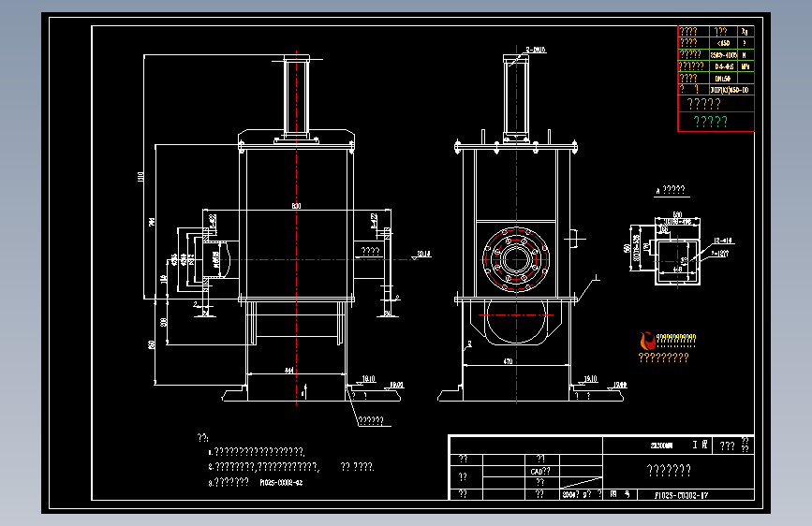Click the MPa unit cell in the table
The image size is (812, 526).
[x=746, y=66]
